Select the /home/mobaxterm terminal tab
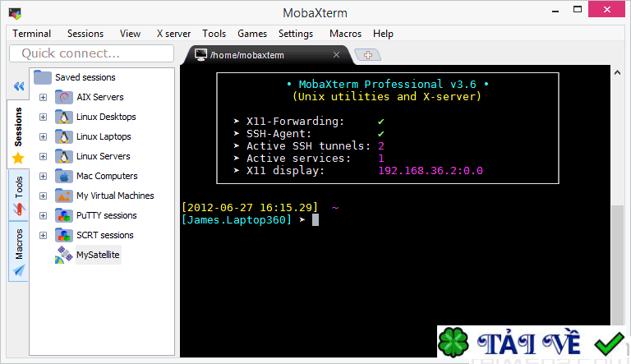The width and height of the screenshot is (631, 364). coord(268,55)
